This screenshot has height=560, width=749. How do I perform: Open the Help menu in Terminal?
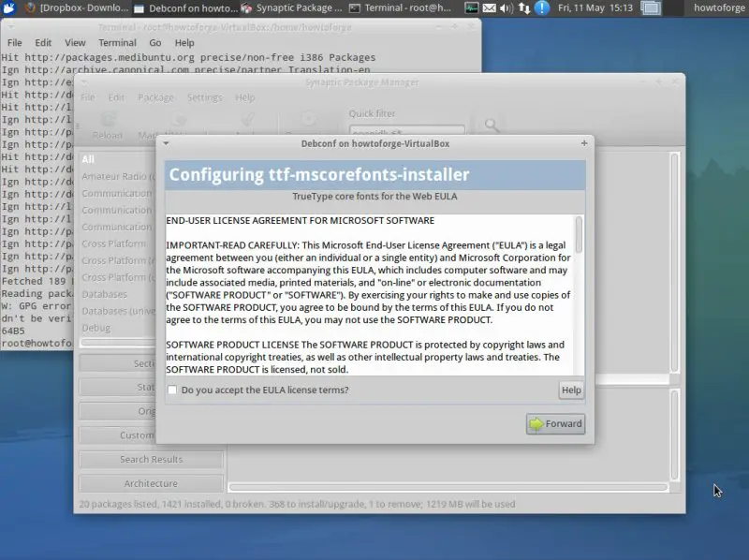[184, 42]
